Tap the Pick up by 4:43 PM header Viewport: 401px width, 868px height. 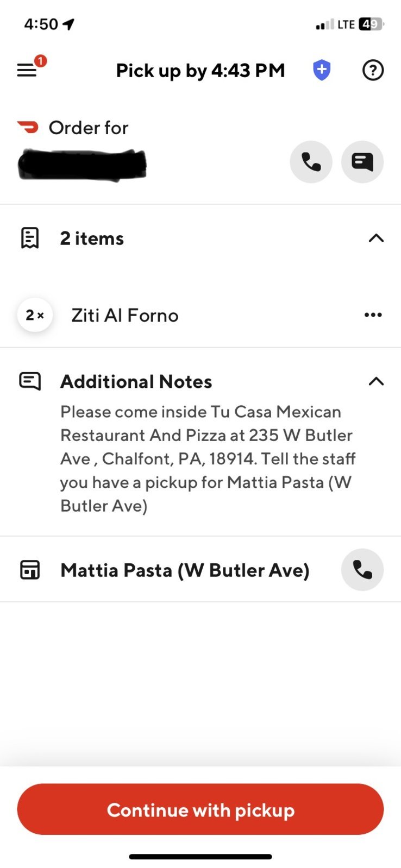[200, 71]
